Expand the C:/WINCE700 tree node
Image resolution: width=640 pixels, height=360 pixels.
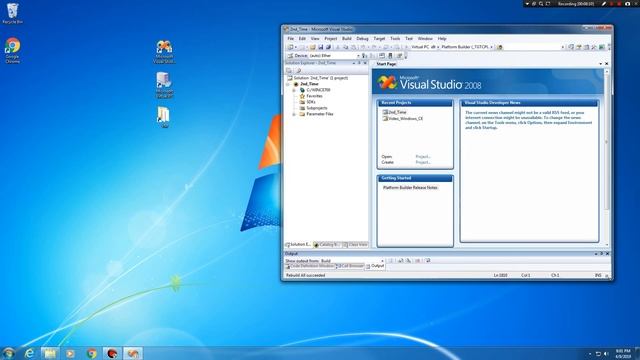tap(294, 90)
